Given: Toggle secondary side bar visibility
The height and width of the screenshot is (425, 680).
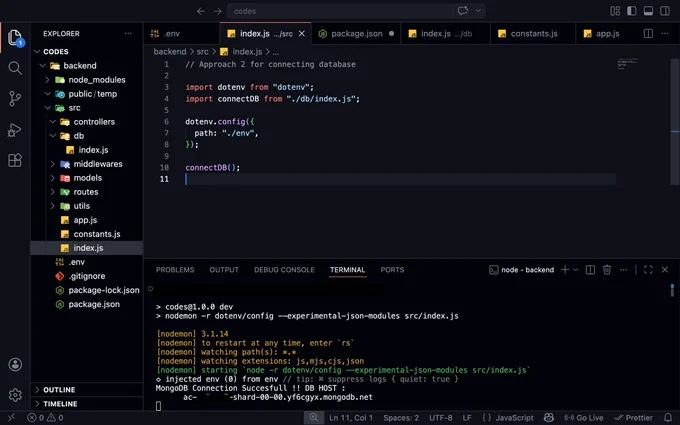Looking at the screenshot, I should pyautogui.click(x=665, y=11).
